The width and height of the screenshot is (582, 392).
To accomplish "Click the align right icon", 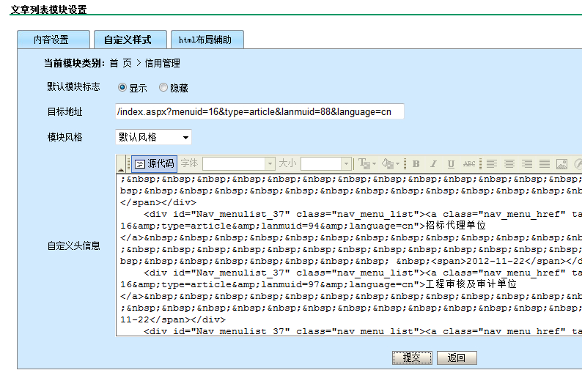I will [526, 163].
